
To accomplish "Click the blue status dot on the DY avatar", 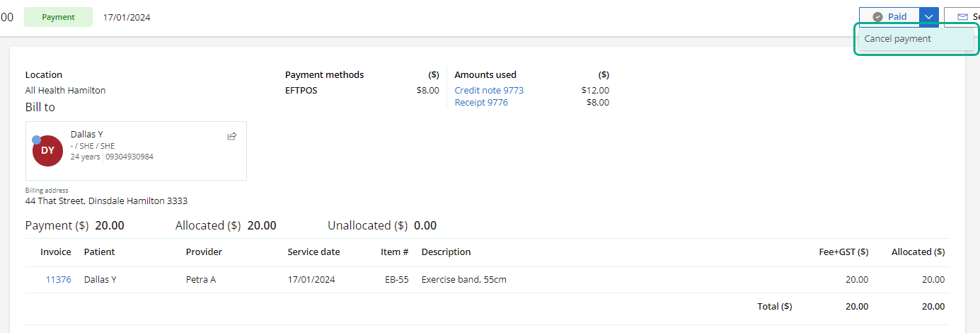I will pyautogui.click(x=37, y=140).
